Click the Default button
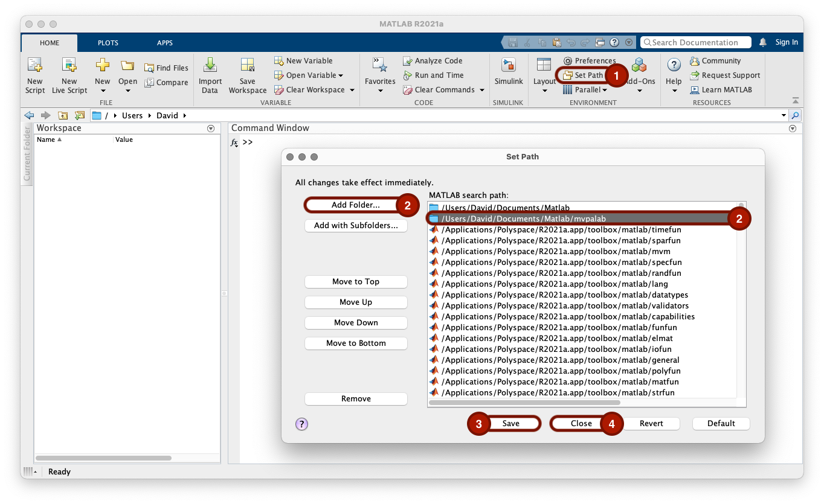Image resolution: width=824 pixels, height=504 pixels. click(721, 424)
